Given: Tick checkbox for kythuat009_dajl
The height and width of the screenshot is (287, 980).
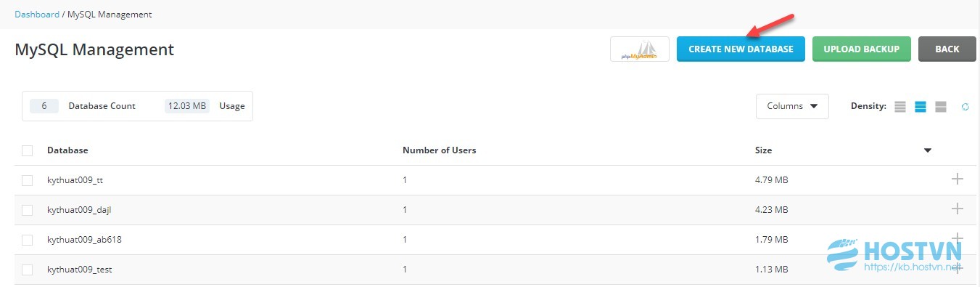Looking at the screenshot, I should coord(28,210).
